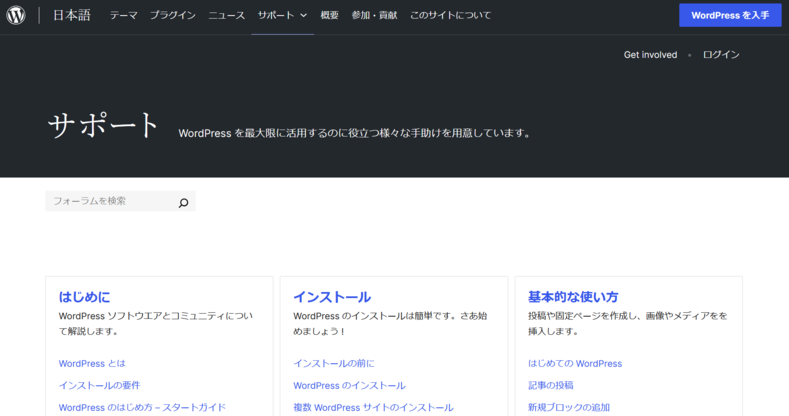The height and width of the screenshot is (416, 789).
Task: Open the このサイトについて menu item
Action: [x=450, y=16]
